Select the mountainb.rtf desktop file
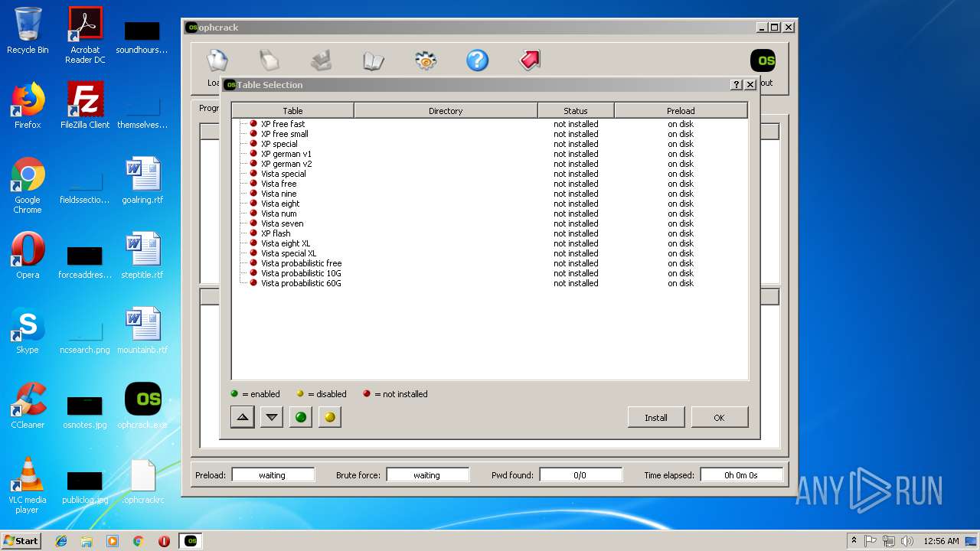Image resolution: width=980 pixels, height=551 pixels. [x=142, y=331]
